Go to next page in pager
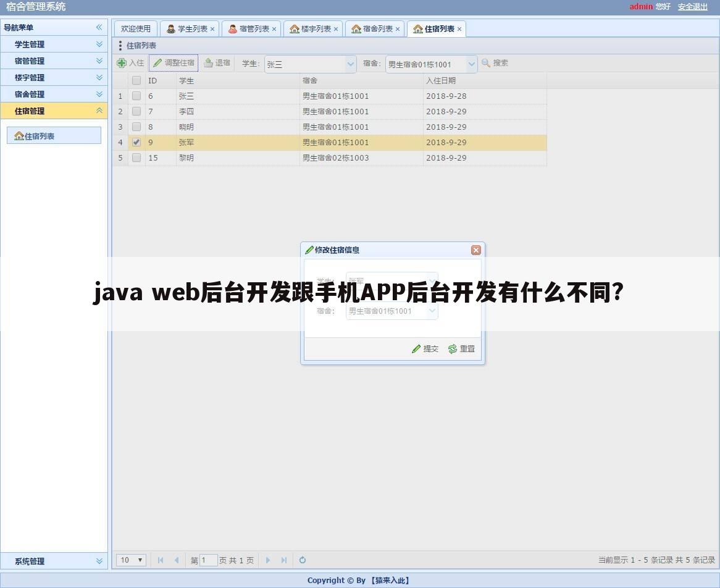720x588 pixels. coord(268,560)
